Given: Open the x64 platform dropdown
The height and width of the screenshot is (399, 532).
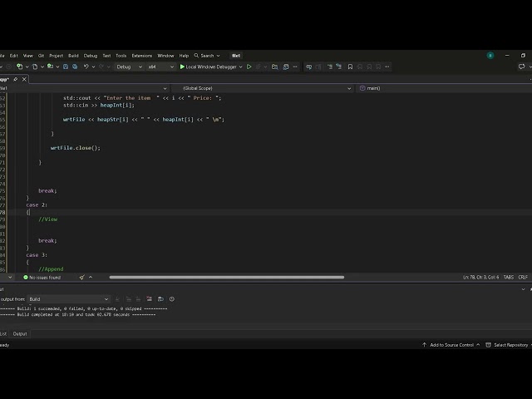Looking at the screenshot, I should (160, 66).
